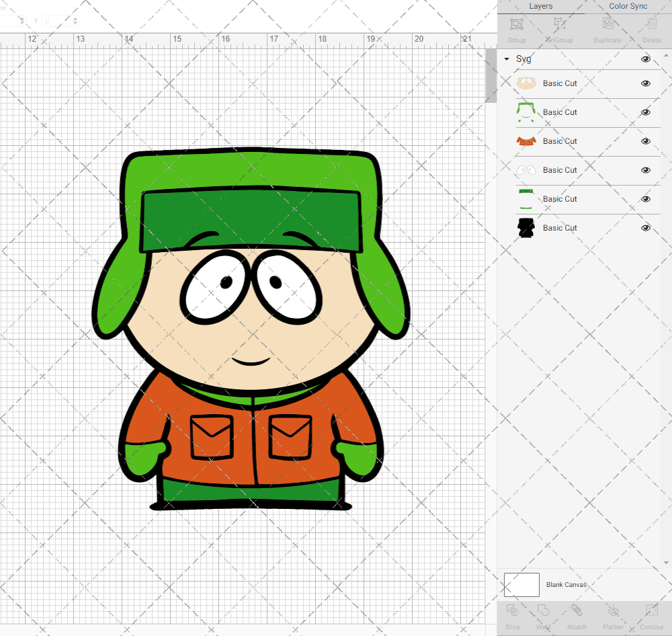672x636 pixels.
Task: Select the dark green band thumbnail
Action: click(x=526, y=199)
